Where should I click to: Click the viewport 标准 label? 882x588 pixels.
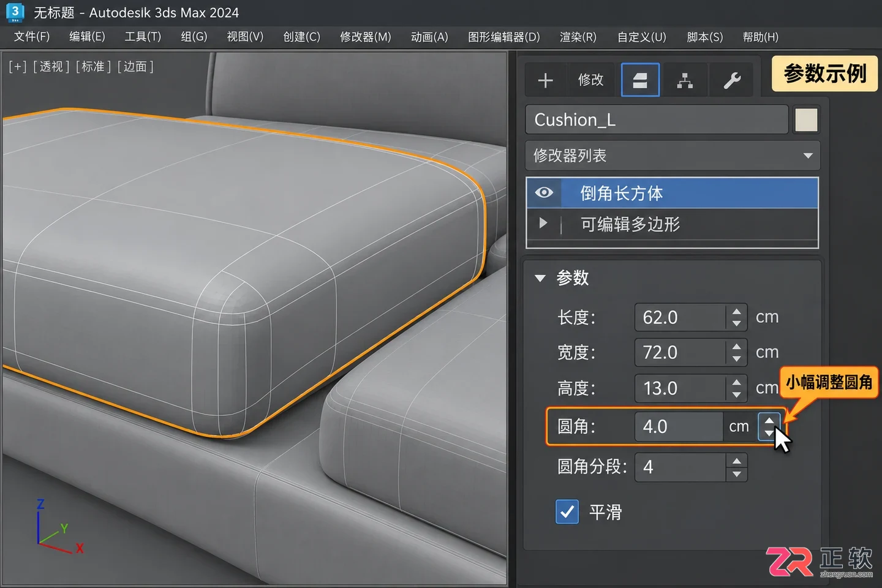(93, 66)
